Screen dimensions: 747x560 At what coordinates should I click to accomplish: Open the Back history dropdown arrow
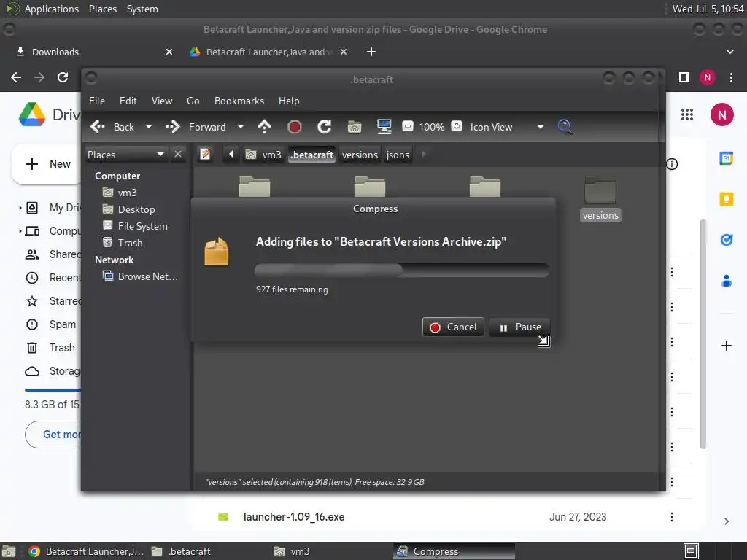149,127
